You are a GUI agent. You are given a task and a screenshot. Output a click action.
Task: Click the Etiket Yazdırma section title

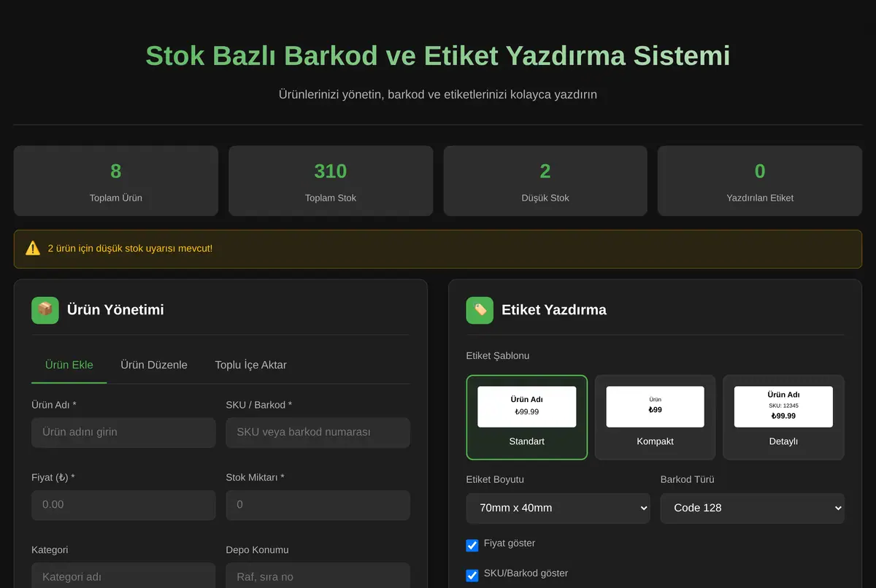(554, 310)
